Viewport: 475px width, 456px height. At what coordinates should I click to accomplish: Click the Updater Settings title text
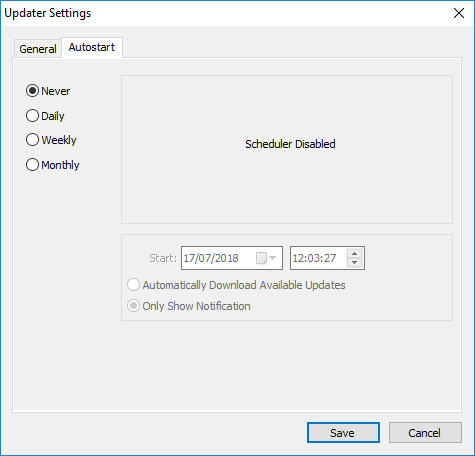pos(48,13)
